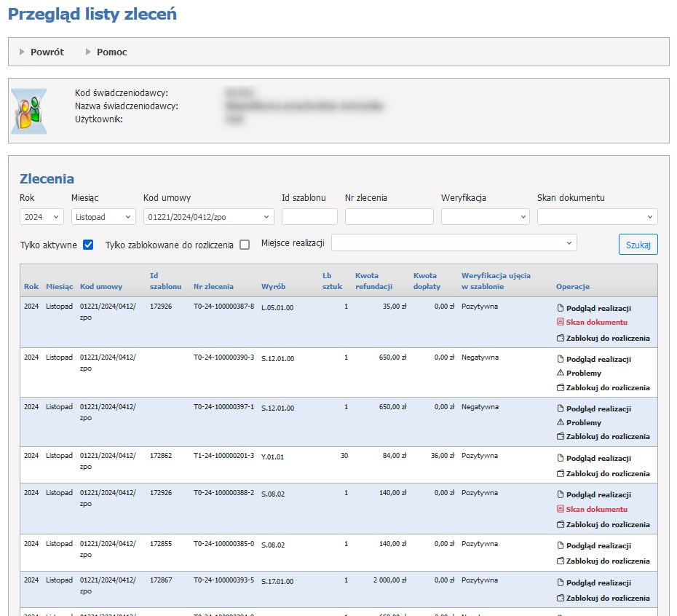Image resolution: width=677 pixels, height=616 pixels.
Task: Click Problemy warning icon for order T0-24-100000390-3
Action: (x=560, y=373)
